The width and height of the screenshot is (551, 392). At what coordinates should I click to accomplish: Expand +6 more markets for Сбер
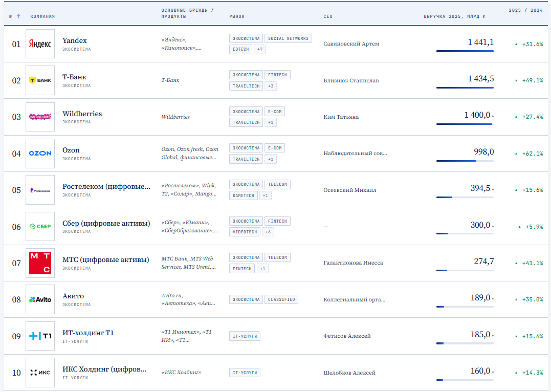(268, 232)
